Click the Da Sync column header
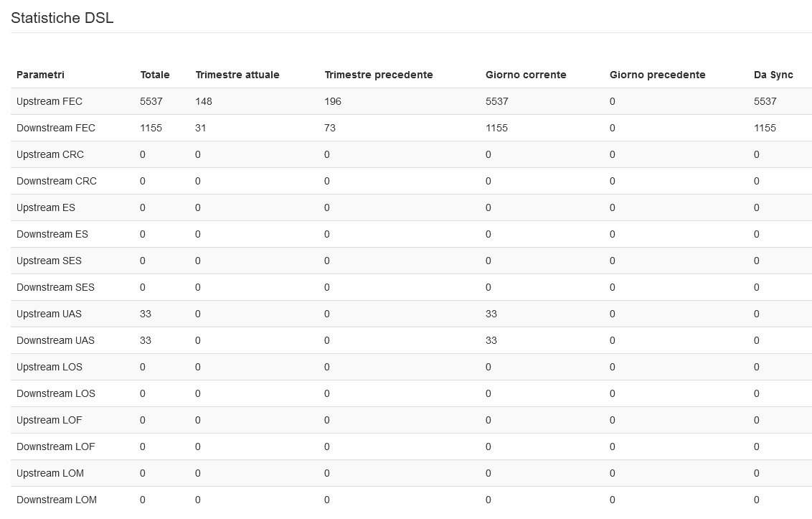This screenshot has width=812, height=519. tap(773, 75)
